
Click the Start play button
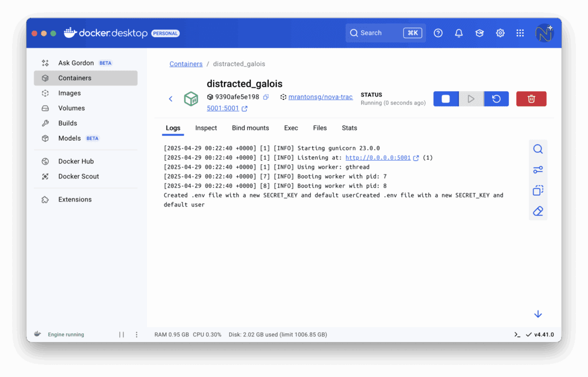pyautogui.click(x=471, y=99)
